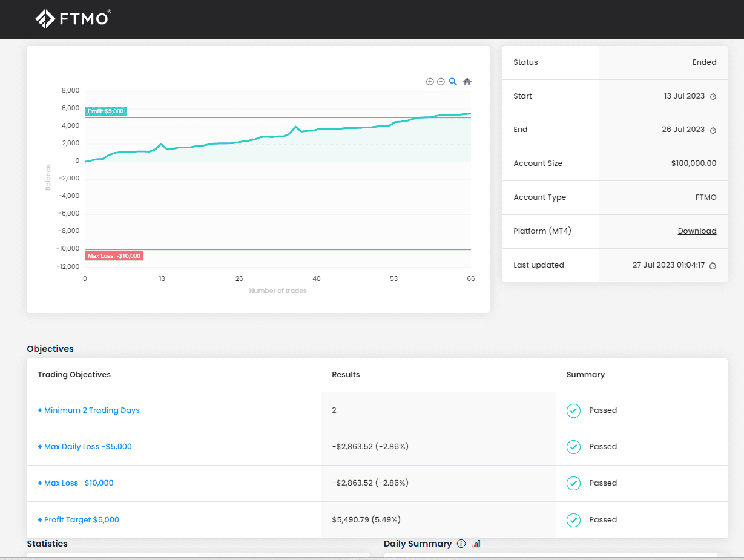744x560 pixels.
Task: Reset chart zoom with home icon
Action: [467, 82]
